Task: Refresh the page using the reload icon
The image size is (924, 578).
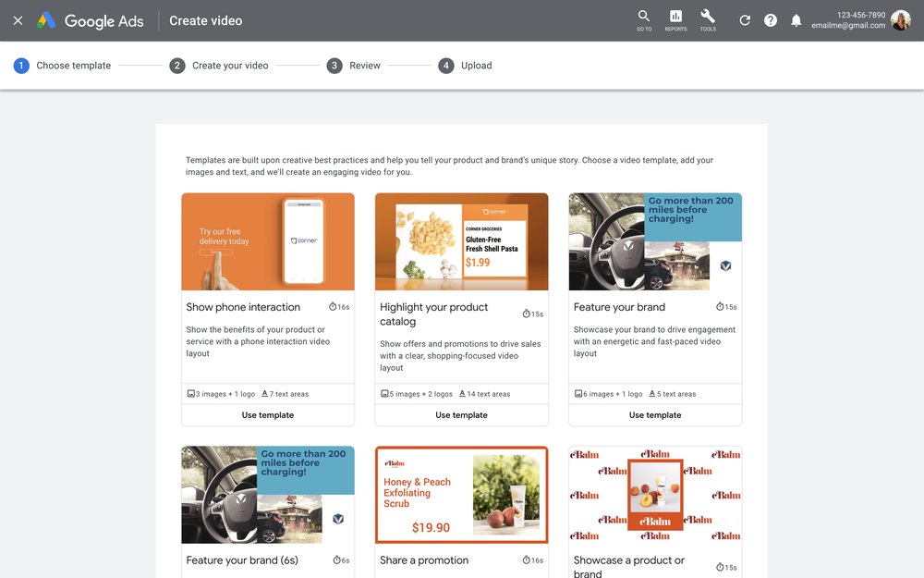Action: coord(745,19)
